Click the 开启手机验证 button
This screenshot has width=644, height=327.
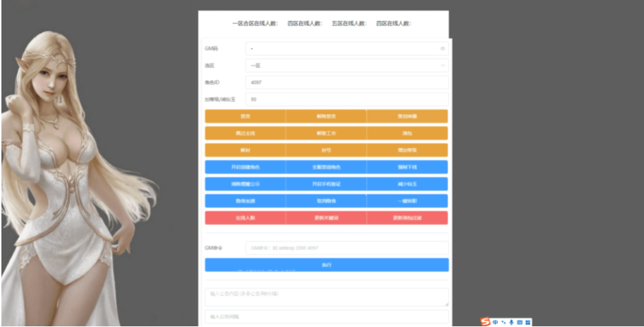tap(326, 184)
